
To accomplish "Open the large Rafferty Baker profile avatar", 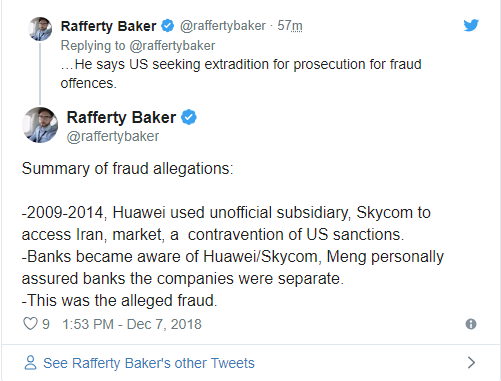I will pos(40,125).
